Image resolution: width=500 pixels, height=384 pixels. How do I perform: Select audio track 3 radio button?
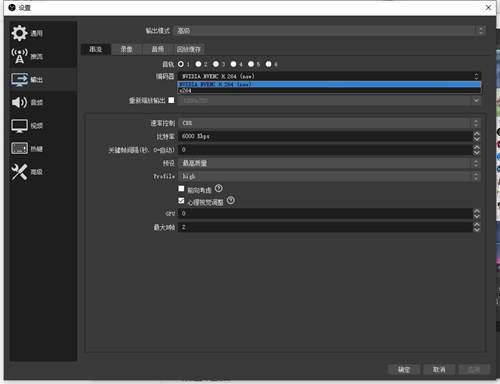click(216, 64)
